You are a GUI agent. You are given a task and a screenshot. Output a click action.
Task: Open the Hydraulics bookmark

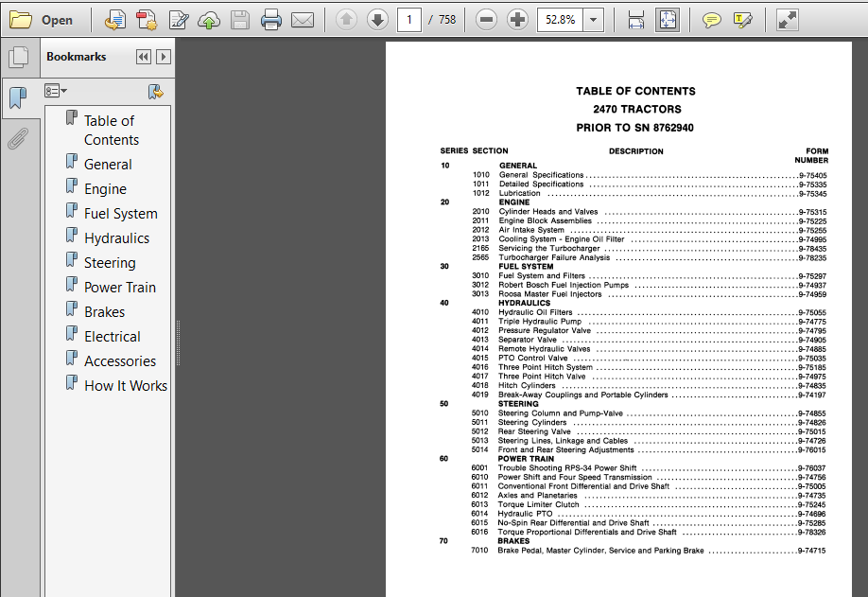(x=117, y=238)
